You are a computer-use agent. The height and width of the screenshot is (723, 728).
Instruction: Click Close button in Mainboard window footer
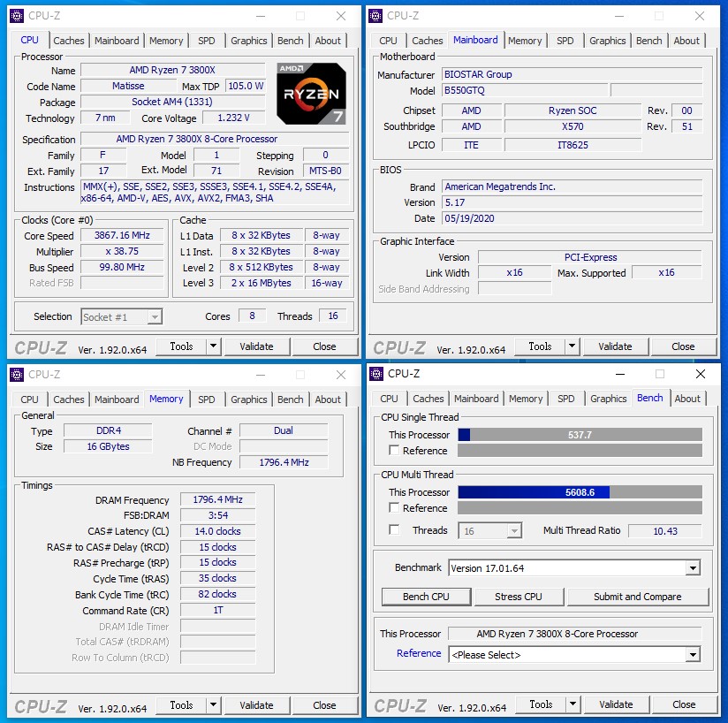[x=683, y=346]
